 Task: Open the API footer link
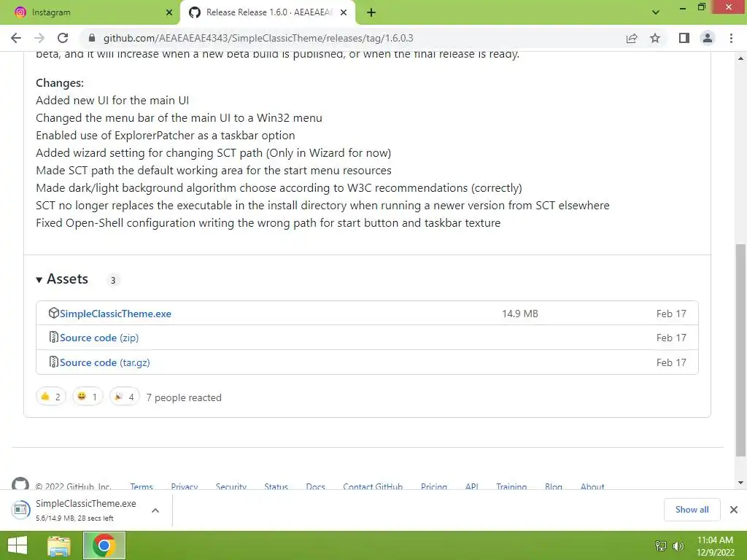click(472, 486)
